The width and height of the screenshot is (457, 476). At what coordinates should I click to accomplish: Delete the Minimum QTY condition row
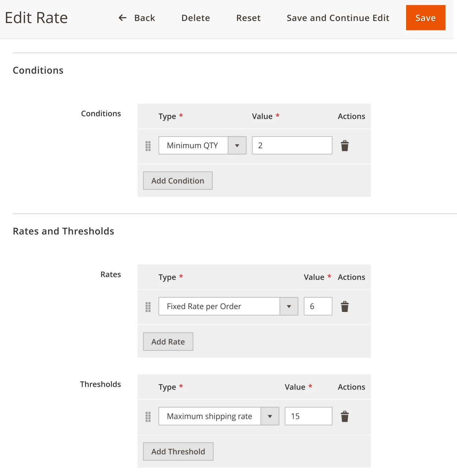344,145
